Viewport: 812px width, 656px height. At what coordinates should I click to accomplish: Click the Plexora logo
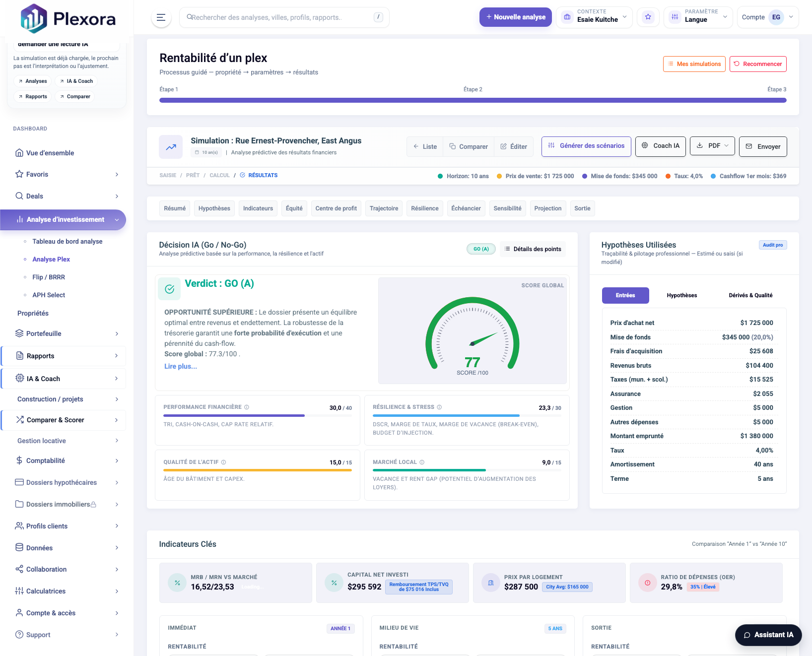coord(68,19)
